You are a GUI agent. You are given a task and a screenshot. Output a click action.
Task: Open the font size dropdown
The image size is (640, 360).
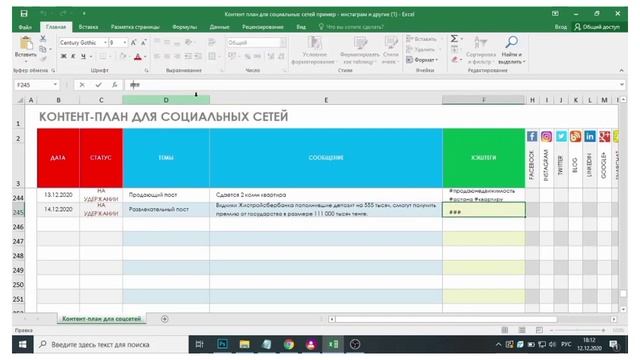click(x=124, y=42)
